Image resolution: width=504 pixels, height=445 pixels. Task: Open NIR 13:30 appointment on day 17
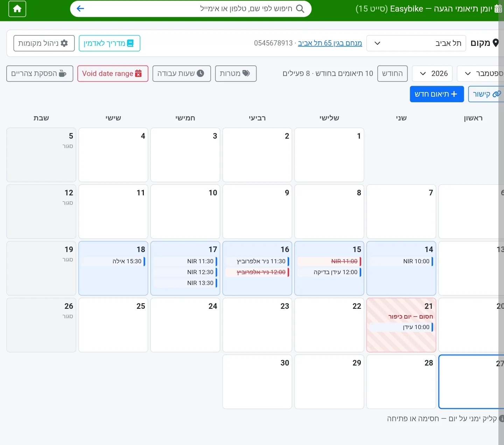tap(185, 283)
